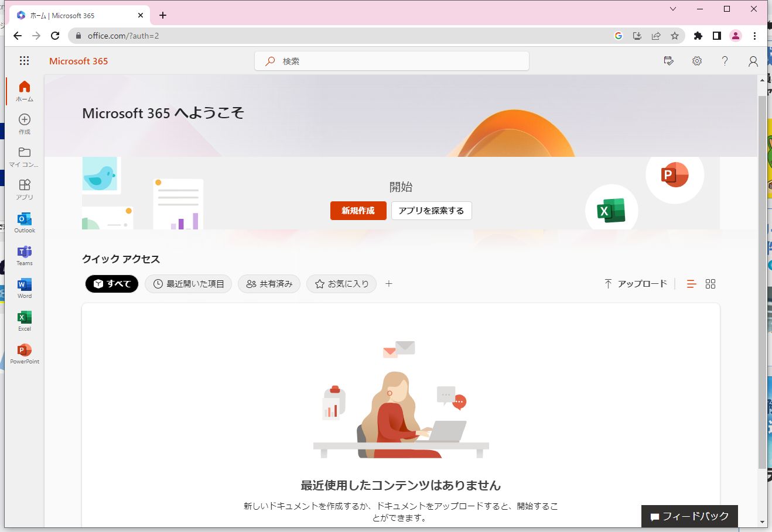Open the app launcher waffle icon
The width and height of the screenshot is (772, 532).
tap(24, 61)
